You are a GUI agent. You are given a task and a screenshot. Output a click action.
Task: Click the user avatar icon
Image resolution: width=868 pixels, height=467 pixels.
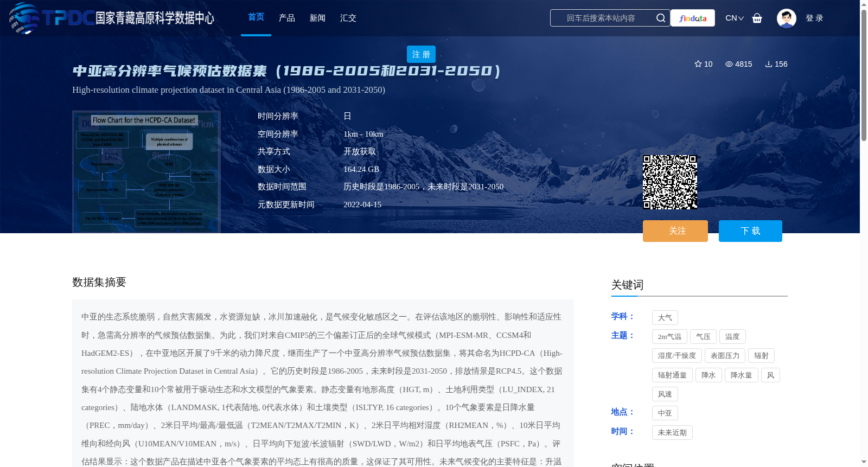pos(786,18)
